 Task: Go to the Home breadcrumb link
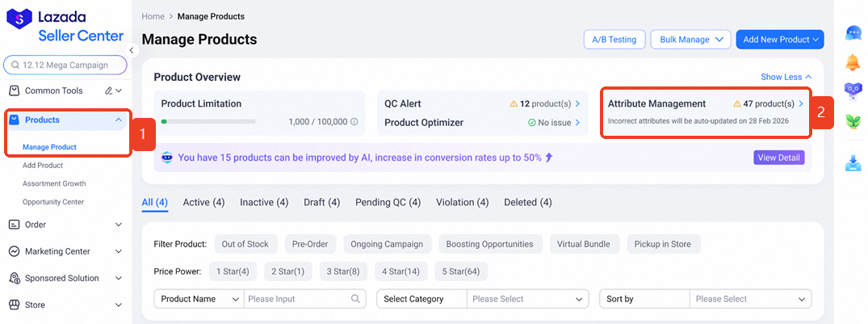pyautogui.click(x=153, y=17)
